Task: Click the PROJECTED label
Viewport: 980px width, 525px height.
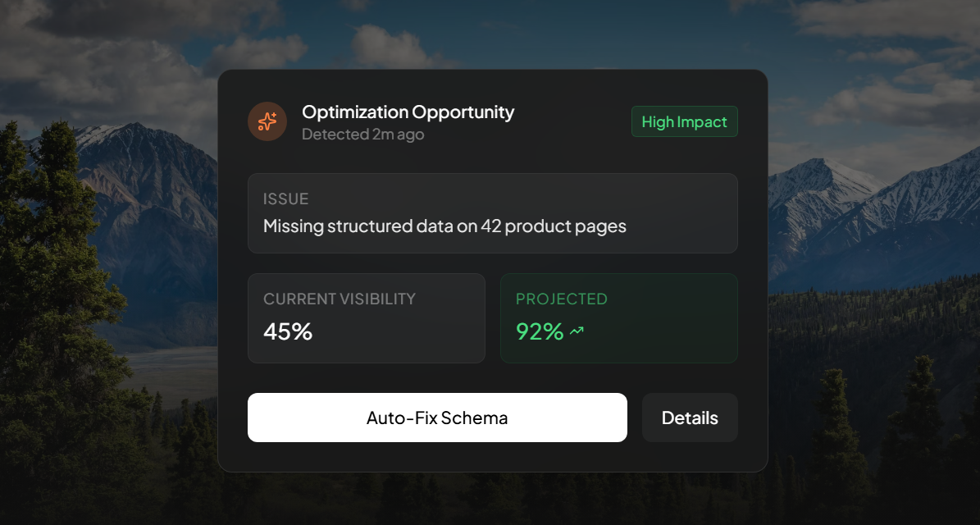Action: (x=562, y=299)
